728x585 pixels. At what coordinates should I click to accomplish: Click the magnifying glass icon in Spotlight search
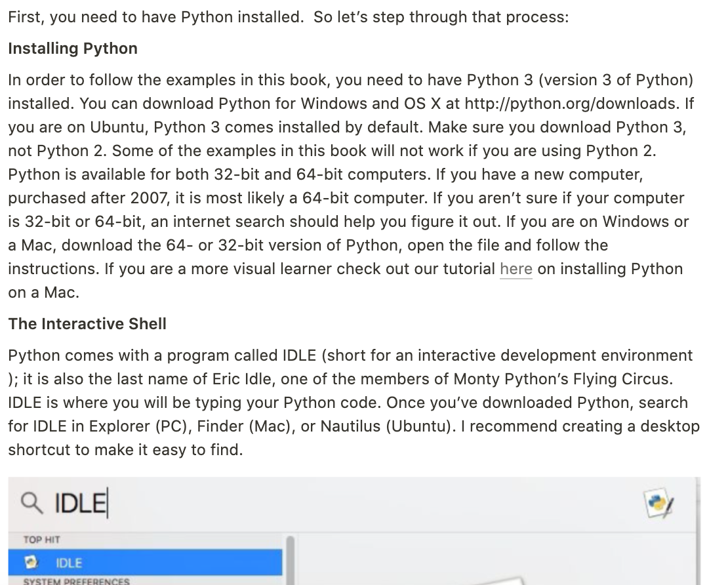coord(31,501)
